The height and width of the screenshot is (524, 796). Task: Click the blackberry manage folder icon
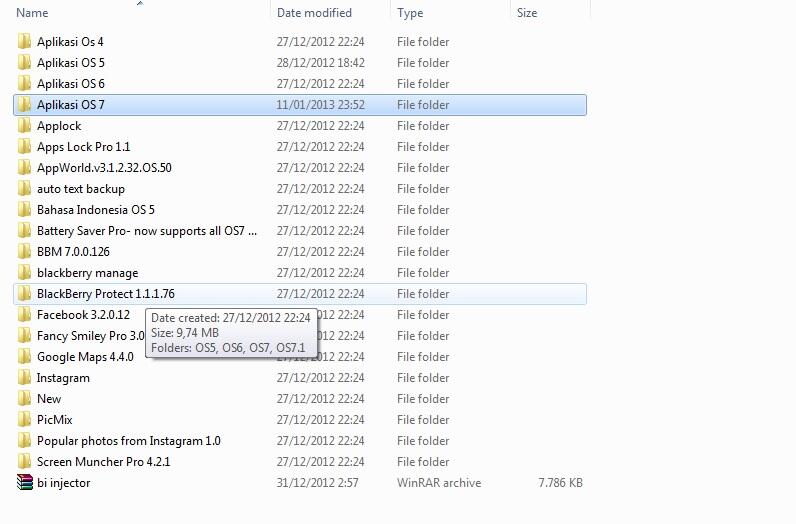pos(24,273)
